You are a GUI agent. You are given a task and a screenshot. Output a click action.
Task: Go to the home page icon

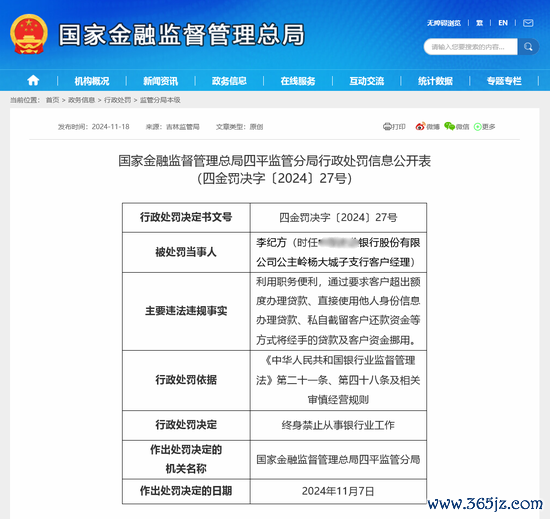(33, 81)
